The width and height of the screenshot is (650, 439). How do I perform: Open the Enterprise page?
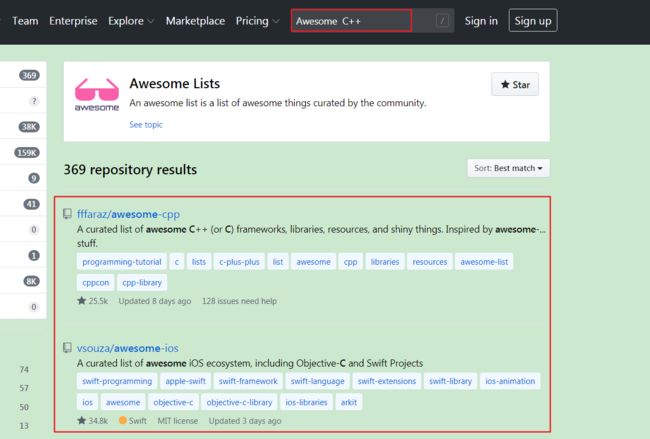(73, 21)
